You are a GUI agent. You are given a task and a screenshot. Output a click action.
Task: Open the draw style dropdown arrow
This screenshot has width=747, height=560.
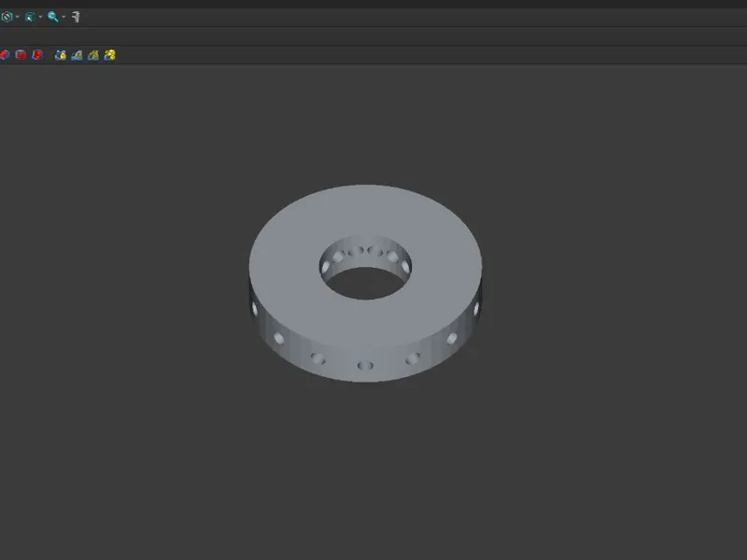18,17
